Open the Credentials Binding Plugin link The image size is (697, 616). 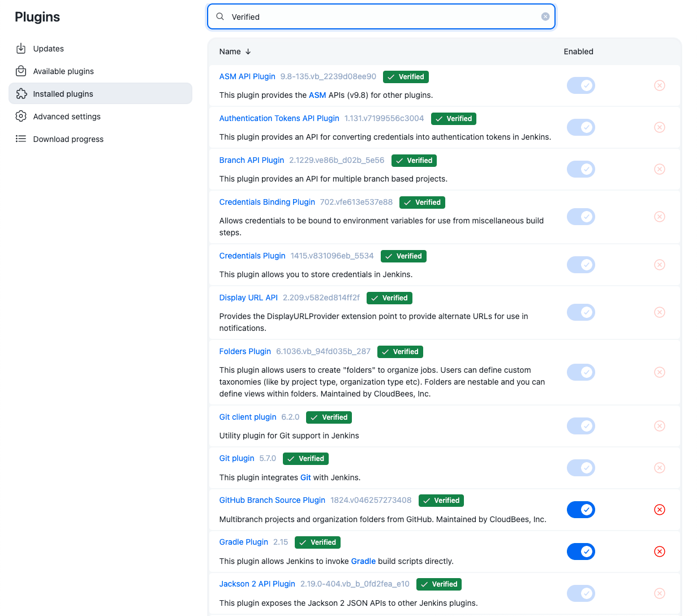[267, 202]
